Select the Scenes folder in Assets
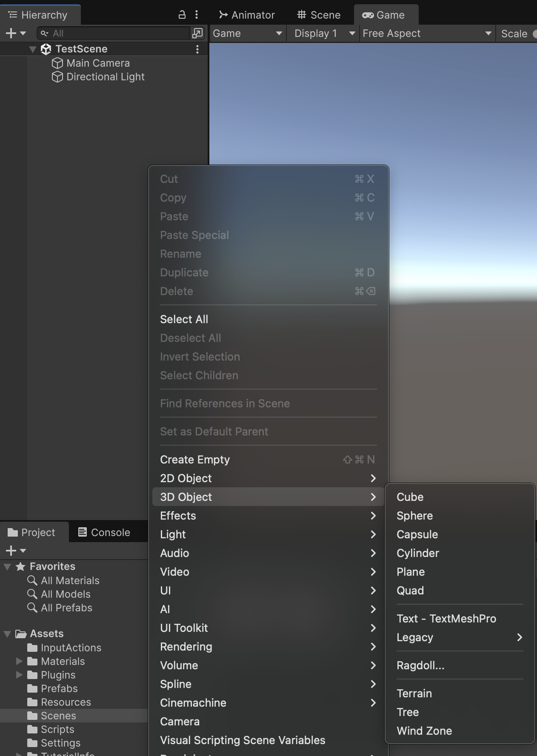 tap(58, 716)
